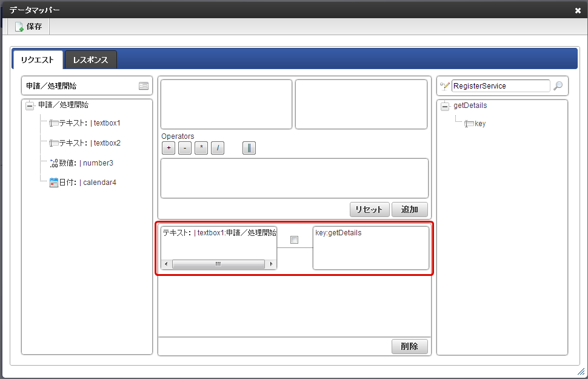Image resolution: width=588 pixels, height=379 pixels.
Task: Open the form selector icon beside 申請／処理開始
Action: (144, 86)
